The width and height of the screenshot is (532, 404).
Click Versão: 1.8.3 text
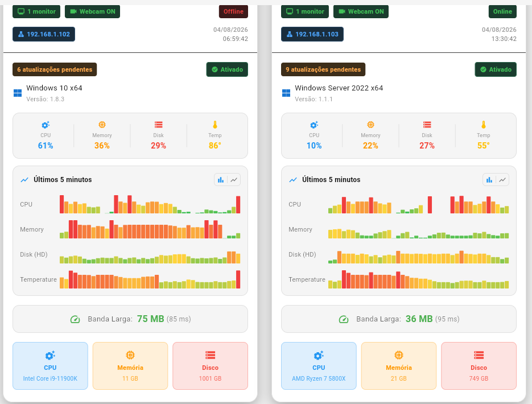46,99
